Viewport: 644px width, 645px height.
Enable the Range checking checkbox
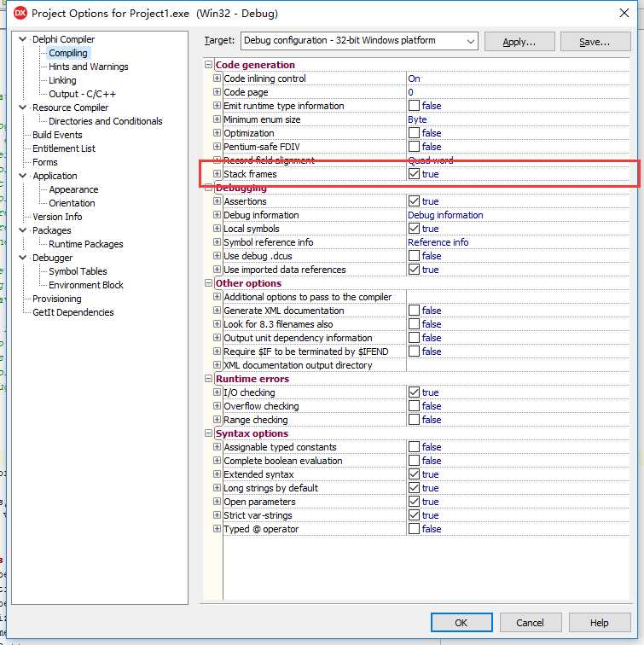click(x=414, y=420)
